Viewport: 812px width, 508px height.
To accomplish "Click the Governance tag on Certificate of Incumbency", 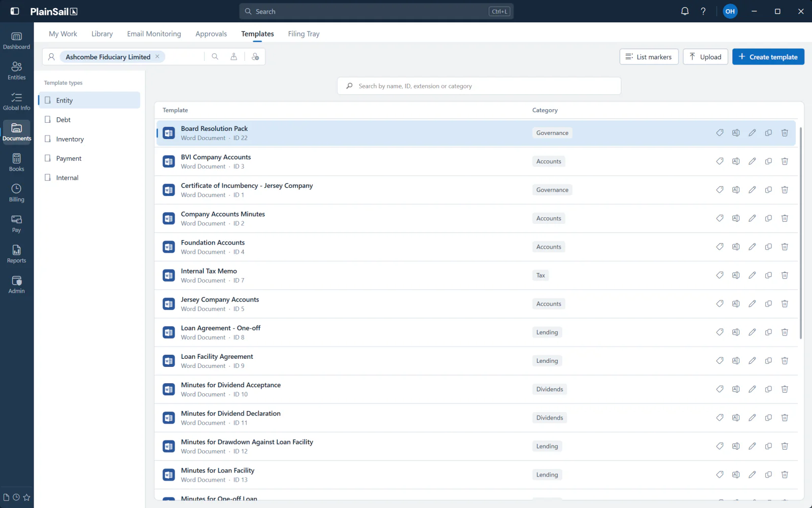I will (552, 190).
